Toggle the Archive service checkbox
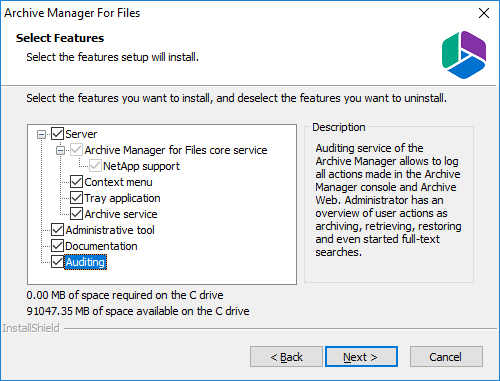Viewport: 500px width, 381px height. (x=76, y=214)
